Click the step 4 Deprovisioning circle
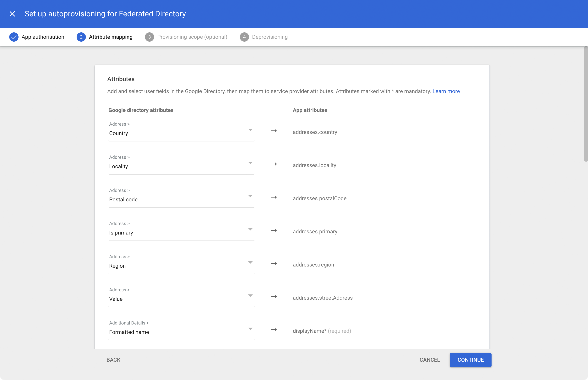The height and width of the screenshot is (380, 588). coord(244,37)
